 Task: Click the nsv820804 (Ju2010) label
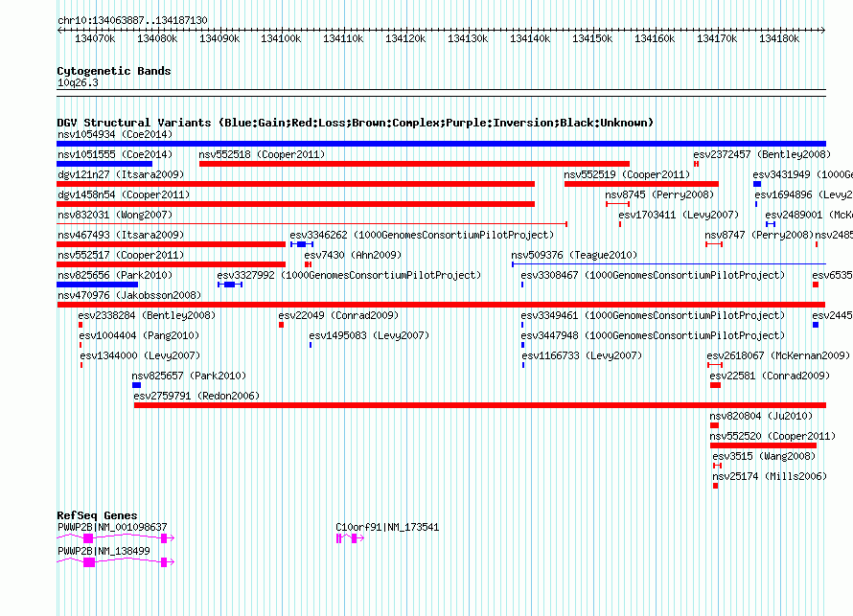[761, 416]
